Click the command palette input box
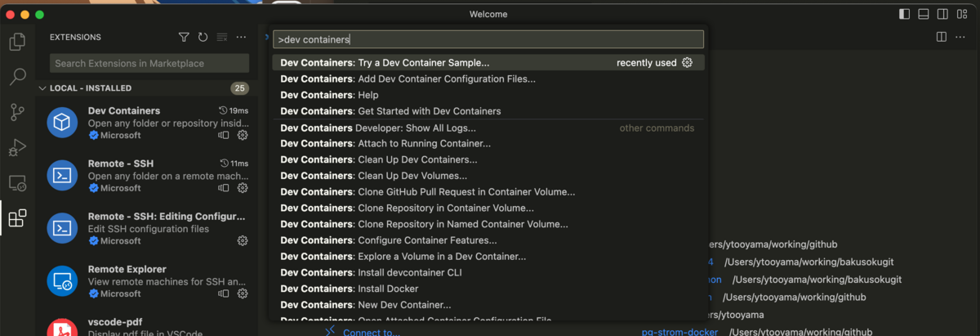The height and width of the screenshot is (336, 980). (488, 39)
